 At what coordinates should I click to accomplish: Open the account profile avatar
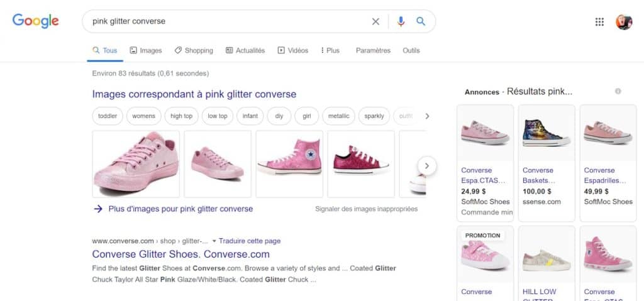tap(623, 22)
